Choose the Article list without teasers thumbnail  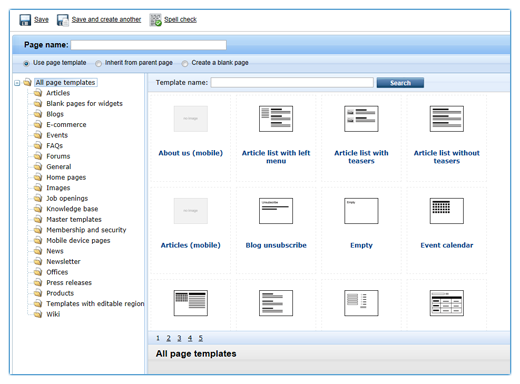tap(447, 119)
